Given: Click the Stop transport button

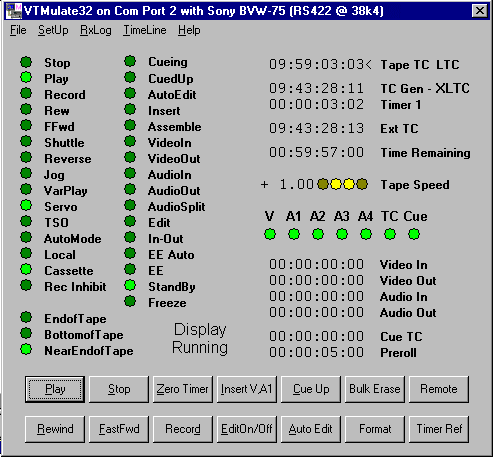Looking at the screenshot, I should click(119, 389).
